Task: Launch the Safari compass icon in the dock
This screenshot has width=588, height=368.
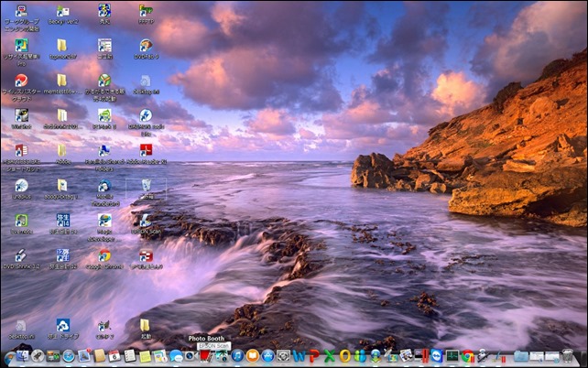Action: tap(69, 355)
